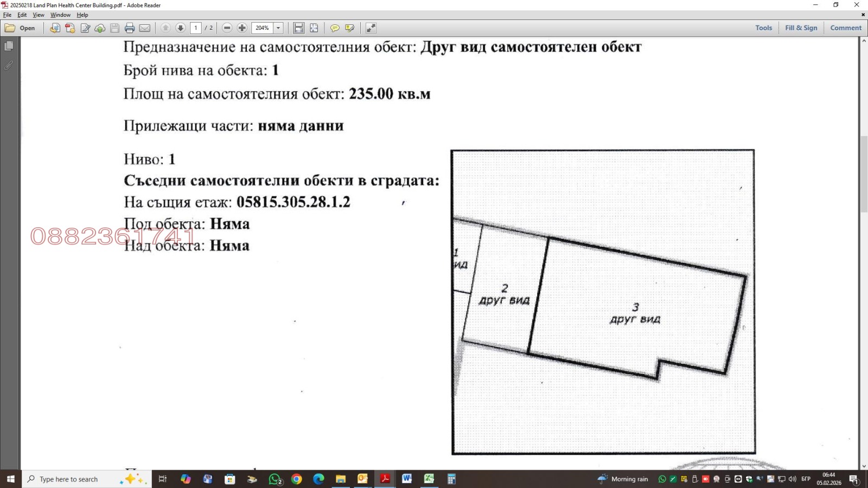Image resolution: width=868 pixels, height=488 pixels.
Task: Zoom in with plus button
Action: click(x=242, y=28)
